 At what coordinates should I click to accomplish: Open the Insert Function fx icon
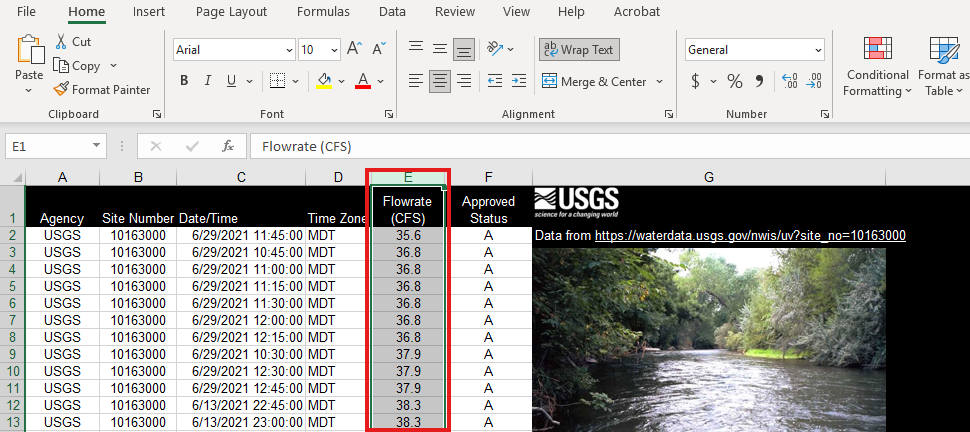228,147
